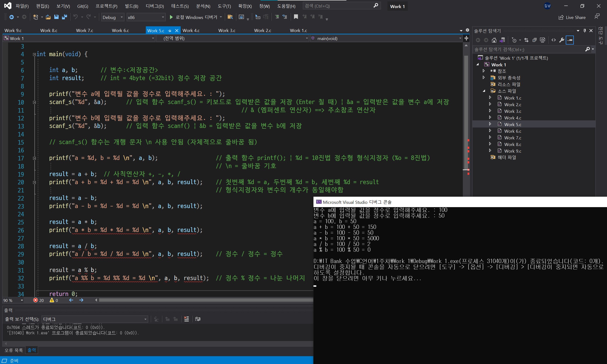Toggle the Show All Files icon
Viewport: 607px width, 364px height.
[x=543, y=40]
